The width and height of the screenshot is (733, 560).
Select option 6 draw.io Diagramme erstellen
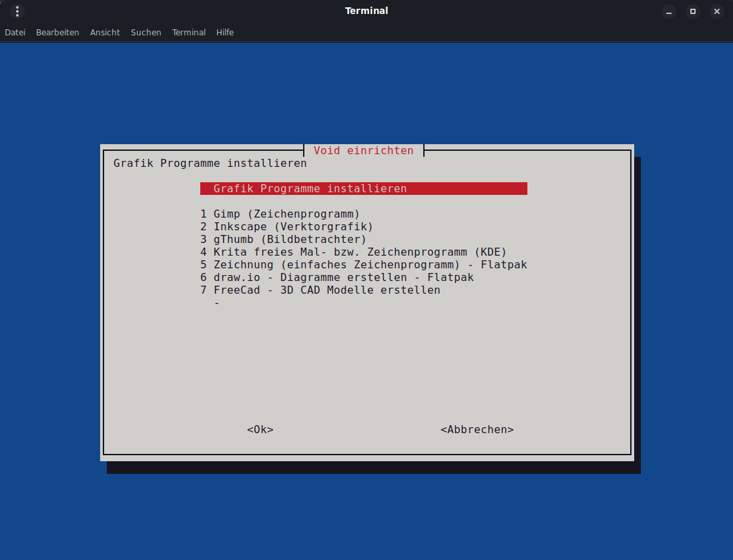tap(336, 278)
